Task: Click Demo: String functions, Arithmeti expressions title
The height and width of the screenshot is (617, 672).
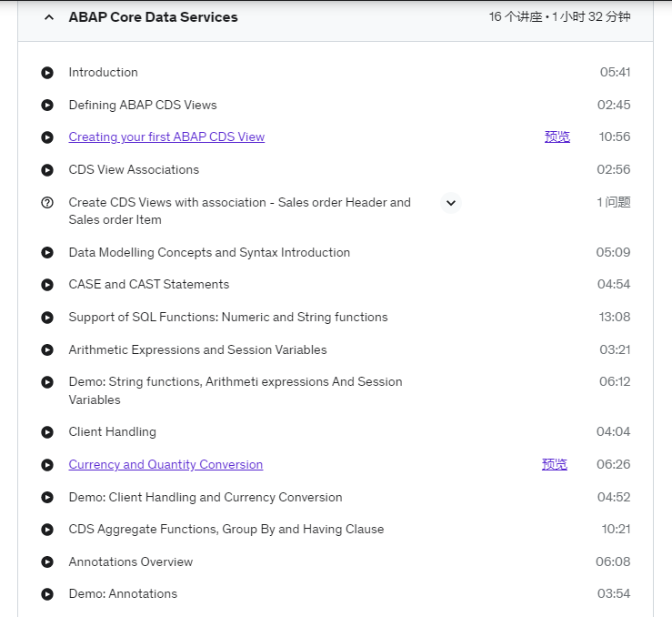Action: (236, 390)
